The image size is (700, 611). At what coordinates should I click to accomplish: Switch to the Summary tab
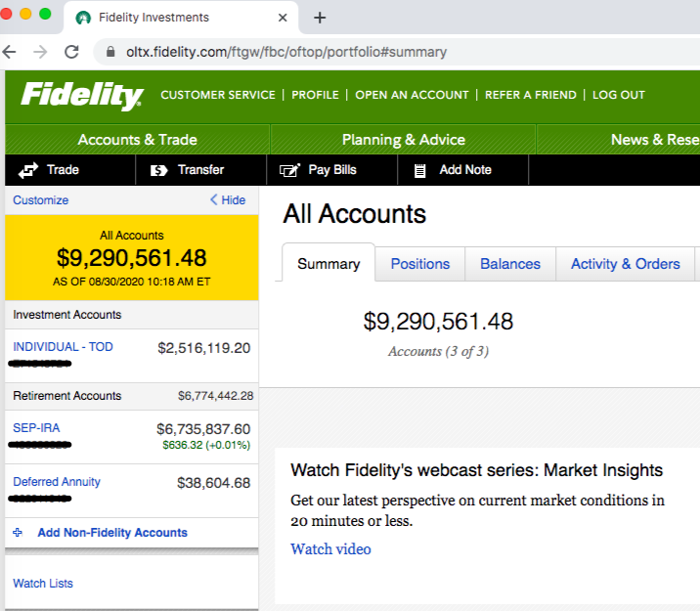(328, 264)
